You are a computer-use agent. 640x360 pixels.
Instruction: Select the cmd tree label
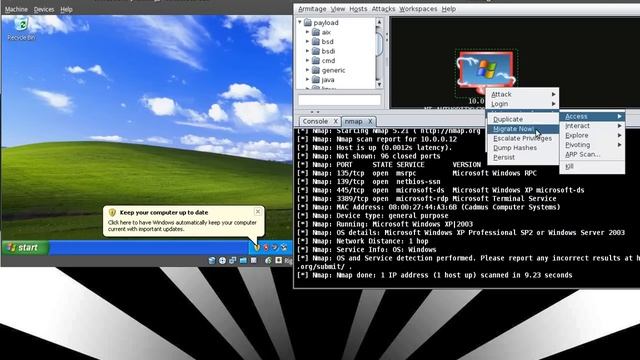click(x=328, y=60)
